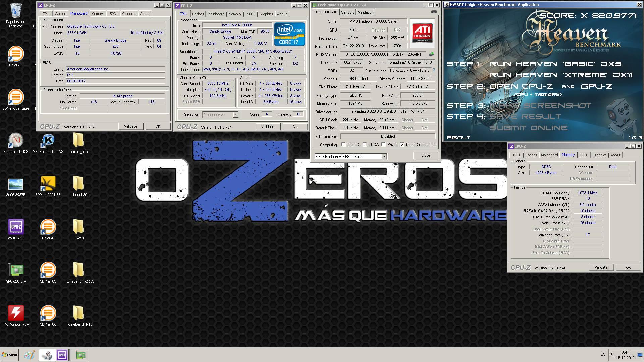Launch HWMonitor_x64 from the desktop
Viewport: 644px width, 362px height.
click(16, 316)
